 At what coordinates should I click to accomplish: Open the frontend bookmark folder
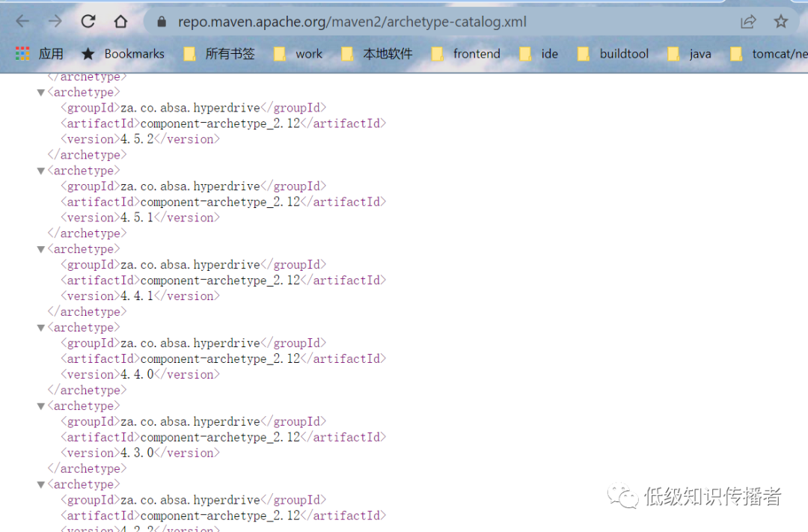pyautogui.click(x=466, y=54)
